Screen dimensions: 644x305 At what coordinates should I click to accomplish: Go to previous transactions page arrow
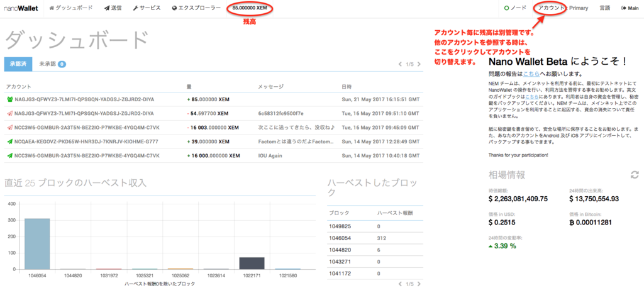coord(401,64)
